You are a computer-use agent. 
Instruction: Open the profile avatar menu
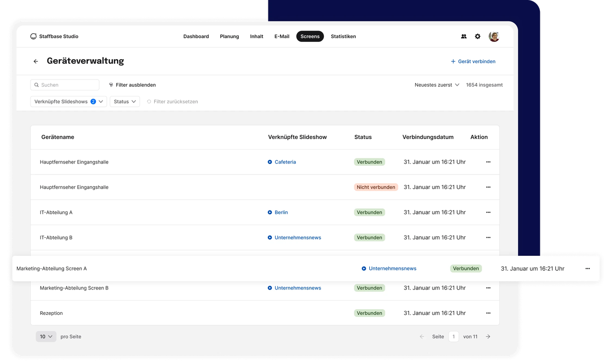(x=494, y=36)
